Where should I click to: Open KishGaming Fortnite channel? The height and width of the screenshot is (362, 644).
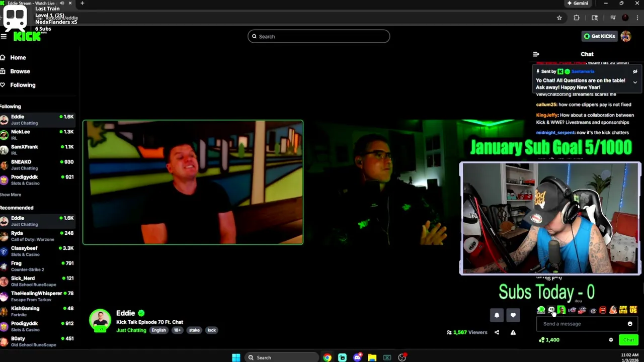tap(38, 311)
